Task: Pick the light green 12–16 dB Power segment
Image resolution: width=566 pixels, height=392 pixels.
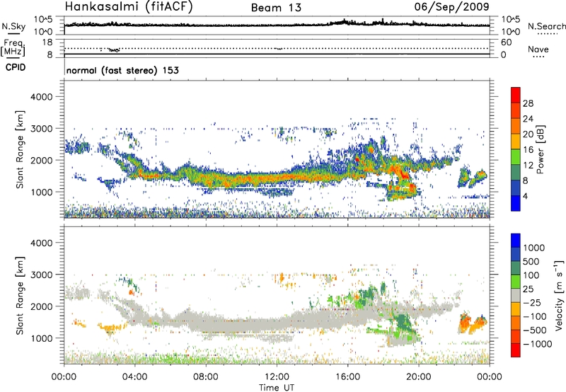Action: point(516,157)
